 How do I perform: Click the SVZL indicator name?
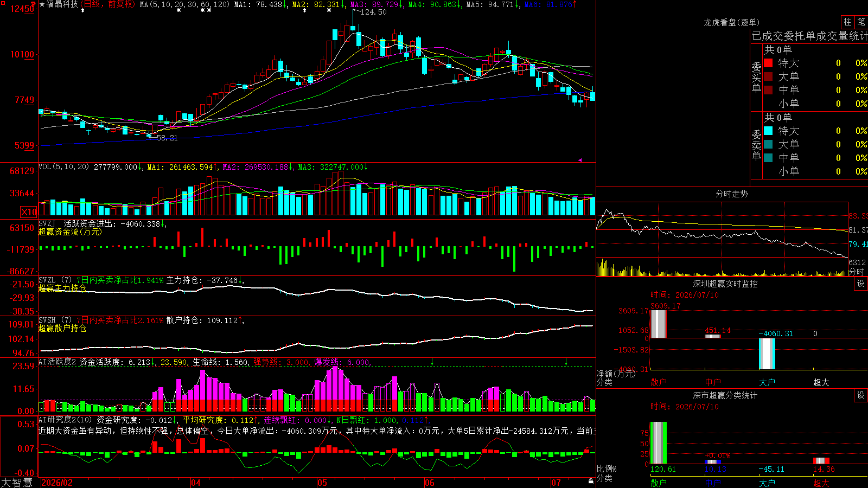coord(47,280)
